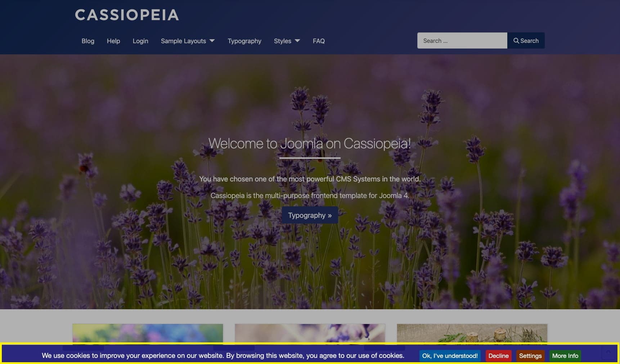This screenshot has height=364, width=620.
Task: Click More Info in the cookie banner
Action: (565, 356)
